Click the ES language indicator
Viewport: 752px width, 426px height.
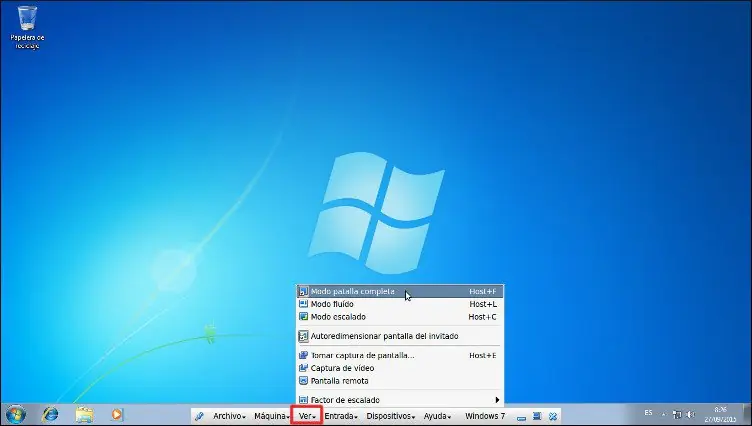[x=648, y=413]
